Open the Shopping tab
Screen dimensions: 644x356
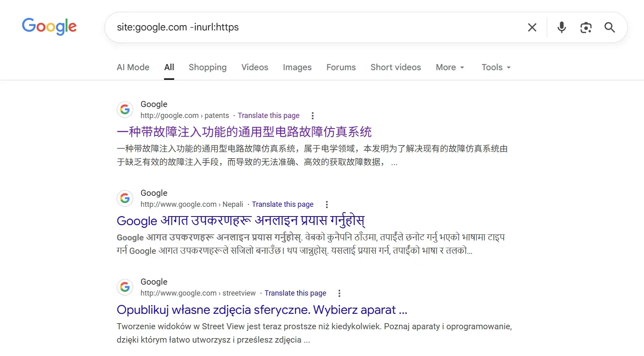(207, 67)
